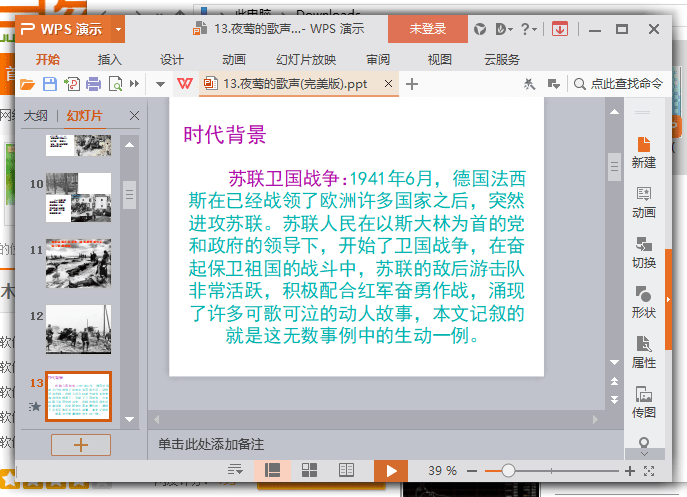Add a new slide with plus button
The height and width of the screenshot is (497, 687).
[81, 445]
